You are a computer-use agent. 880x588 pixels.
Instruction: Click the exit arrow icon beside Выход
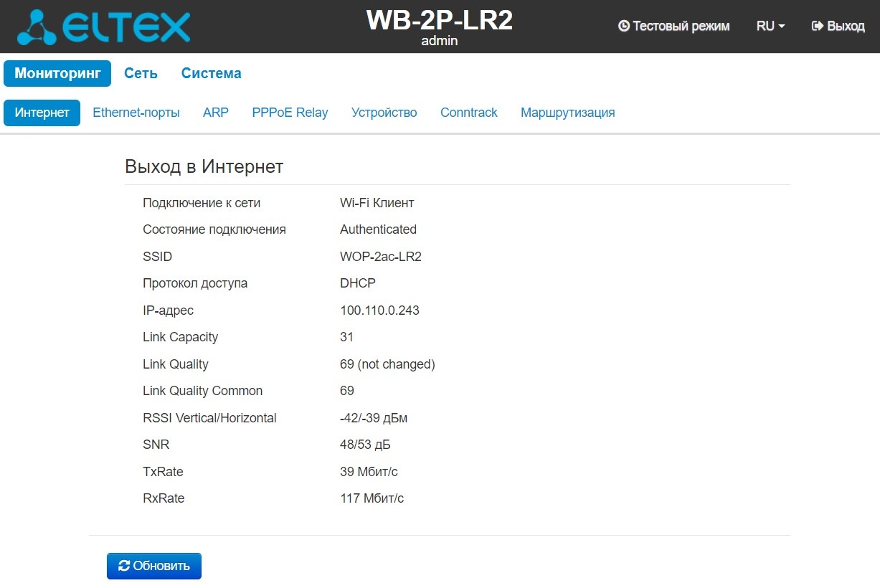tap(817, 26)
